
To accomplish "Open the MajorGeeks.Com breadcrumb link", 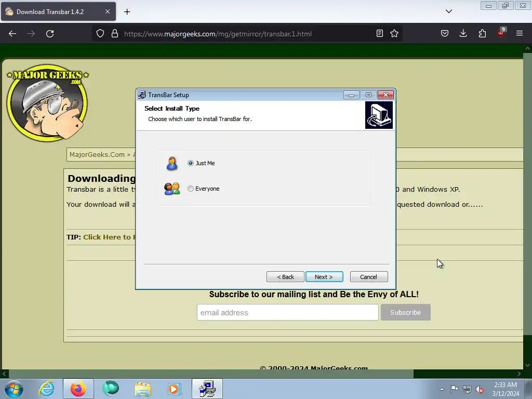I will tap(97, 155).
